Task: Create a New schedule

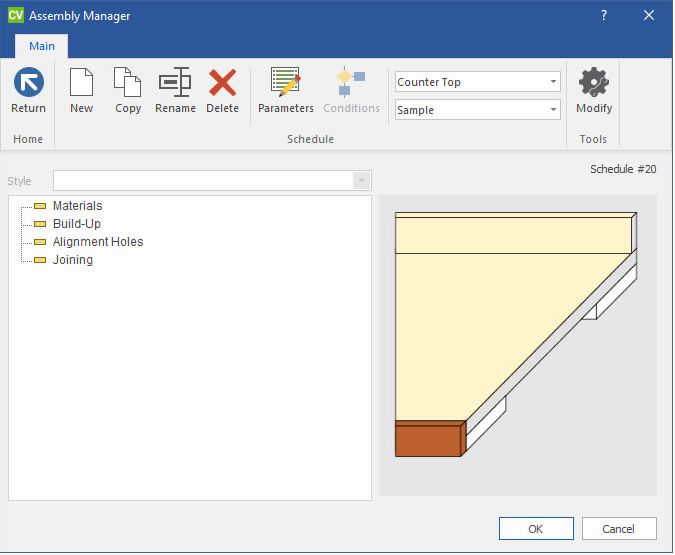Action: 81,83
